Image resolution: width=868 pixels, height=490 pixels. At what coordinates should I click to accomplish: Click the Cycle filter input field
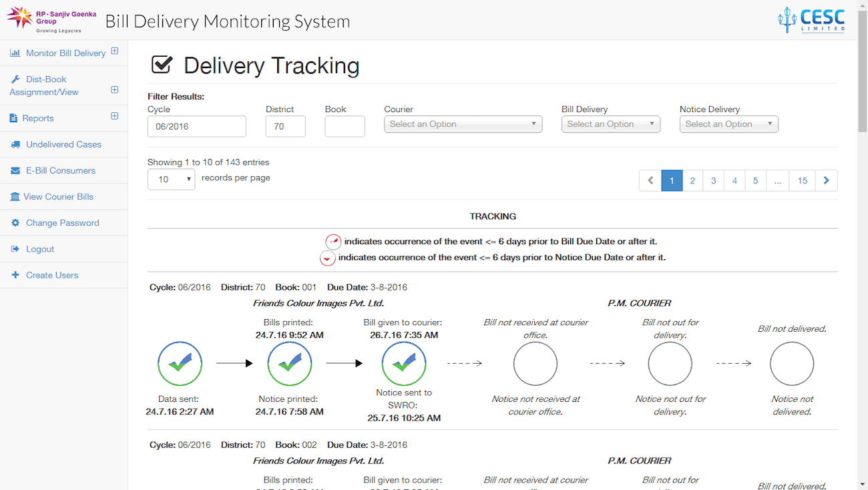[x=196, y=126]
